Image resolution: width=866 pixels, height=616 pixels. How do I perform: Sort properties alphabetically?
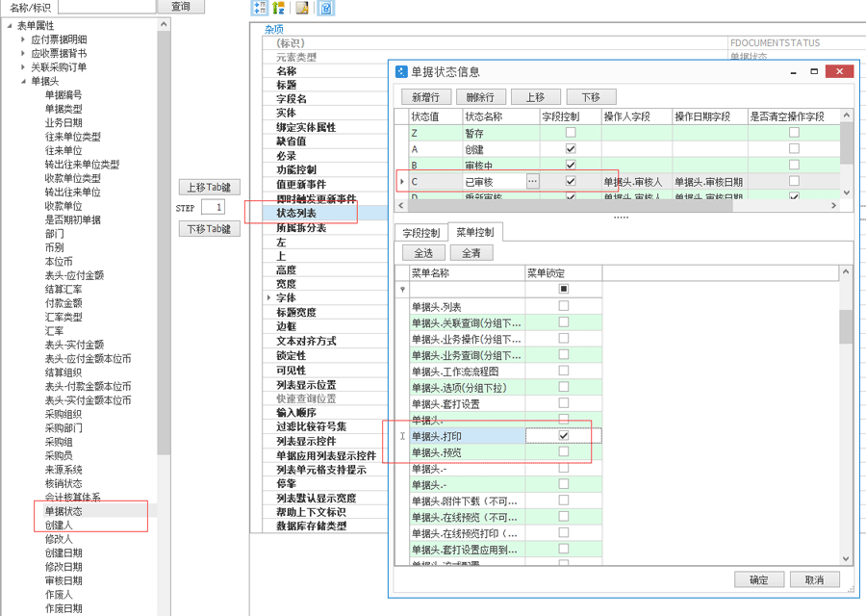point(278,7)
